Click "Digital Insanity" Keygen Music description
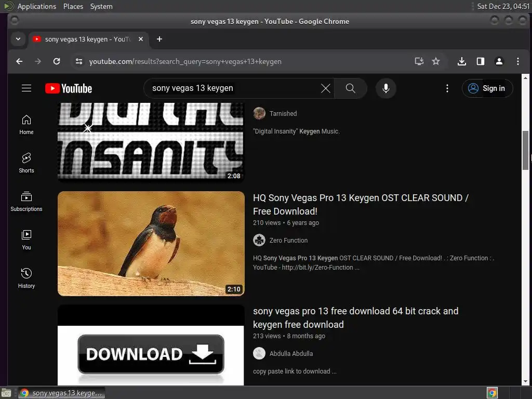 pyautogui.click(x=296, y=131)
